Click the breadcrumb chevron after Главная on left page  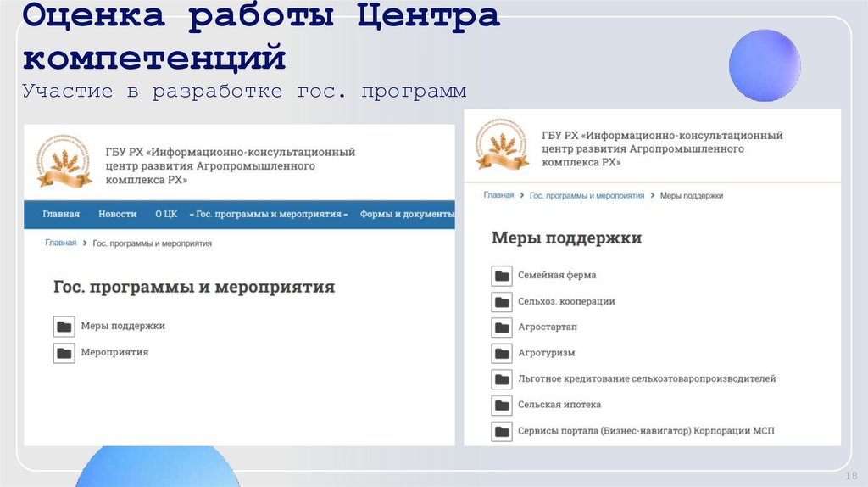click(85, 243)
